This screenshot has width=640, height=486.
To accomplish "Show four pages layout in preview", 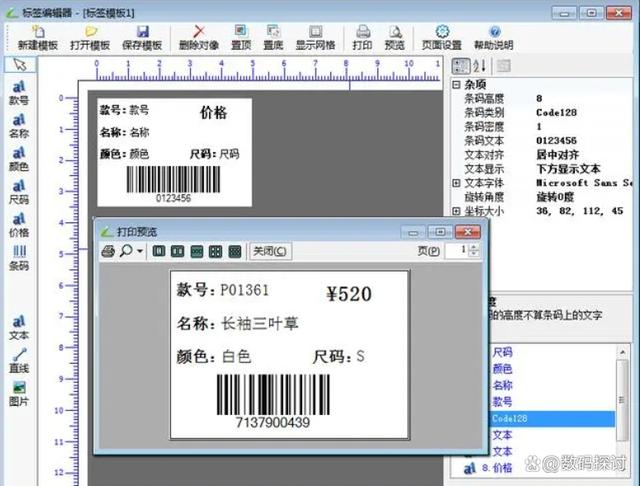I will (216, 251).
